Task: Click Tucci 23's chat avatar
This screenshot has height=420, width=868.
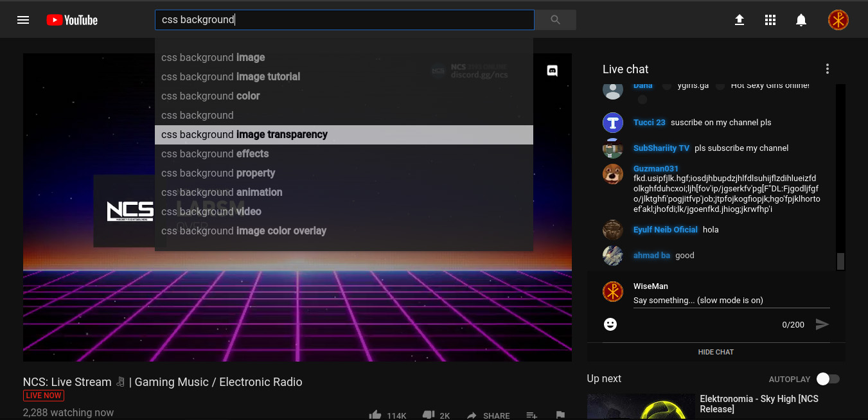Action: [613, 123]
